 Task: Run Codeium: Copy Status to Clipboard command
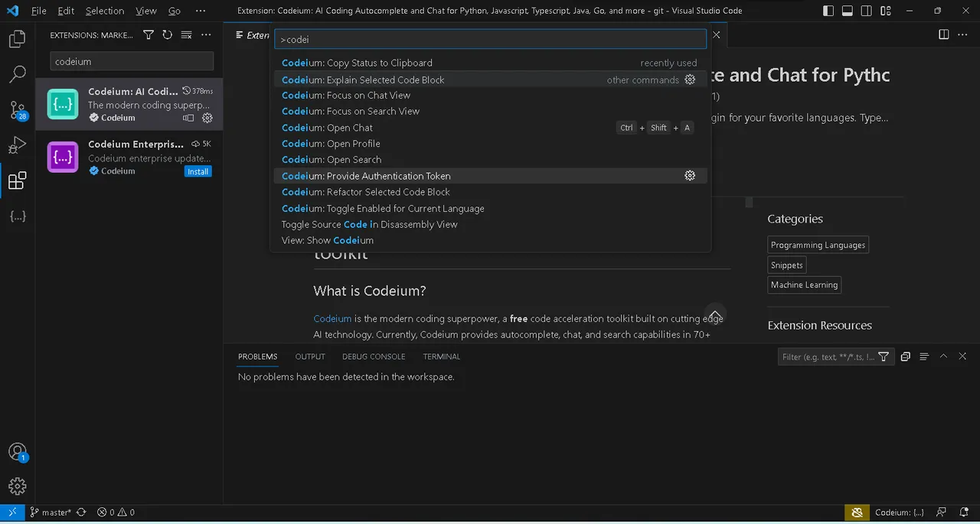coord(490,63)
